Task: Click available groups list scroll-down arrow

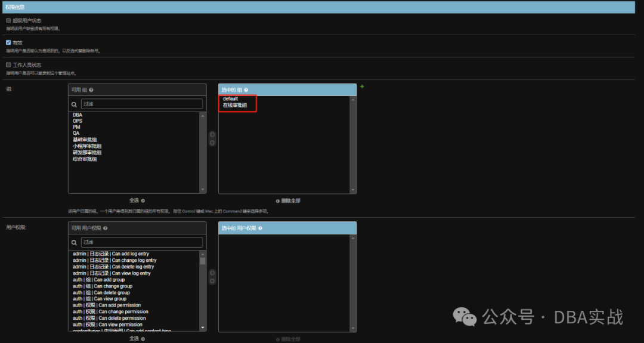Action: (203, 189)
